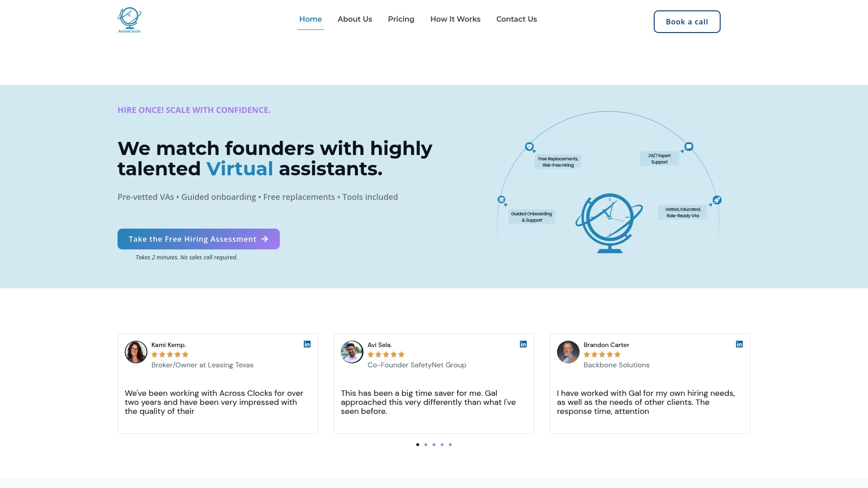Click Brandon Carter's profile photo
Image resolution: width=868 pixels, height=488 pixels.
coord(568,352)
